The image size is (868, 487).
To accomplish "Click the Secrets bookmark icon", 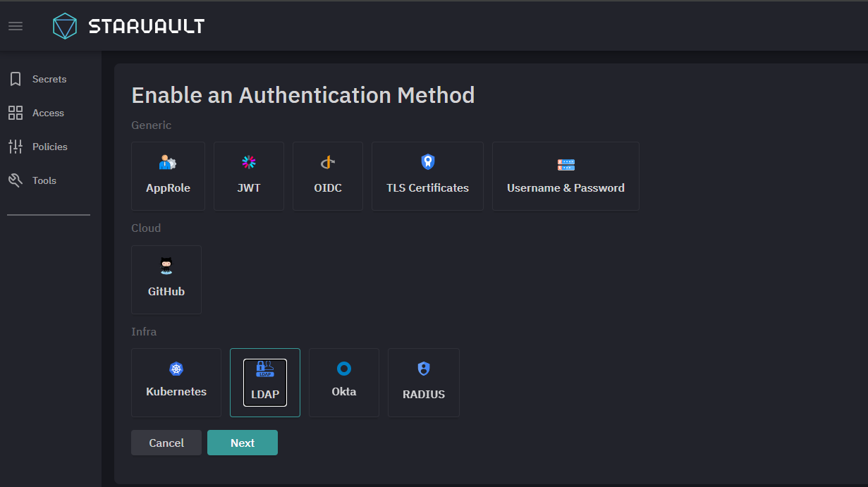I will [16, 79].
